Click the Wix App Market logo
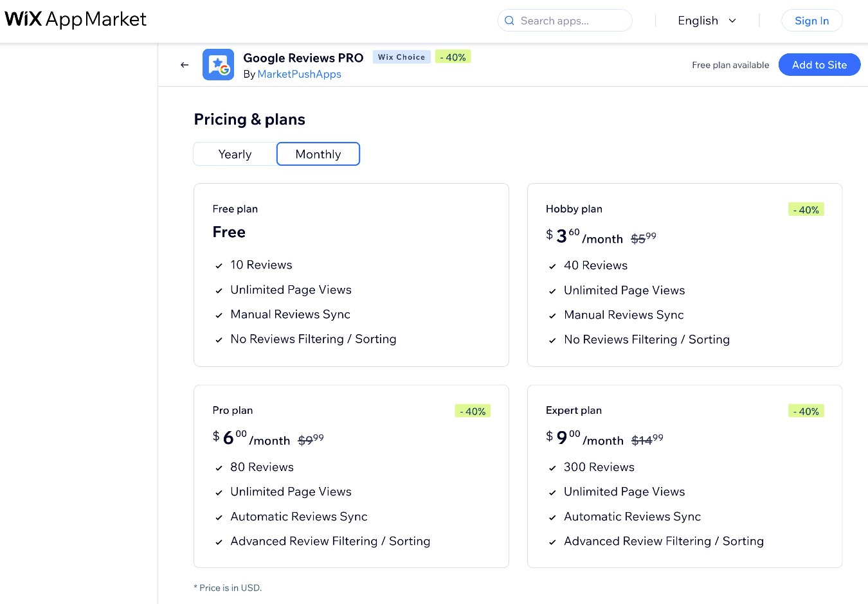The width and height of the screenshot is (868, 604). (x=75, y=19)
